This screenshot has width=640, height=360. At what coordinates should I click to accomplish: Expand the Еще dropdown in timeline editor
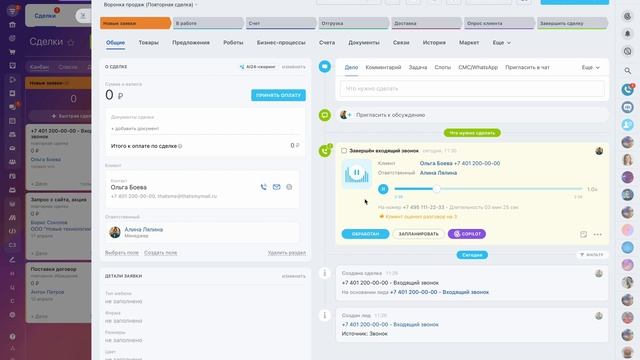pos(591,67)
